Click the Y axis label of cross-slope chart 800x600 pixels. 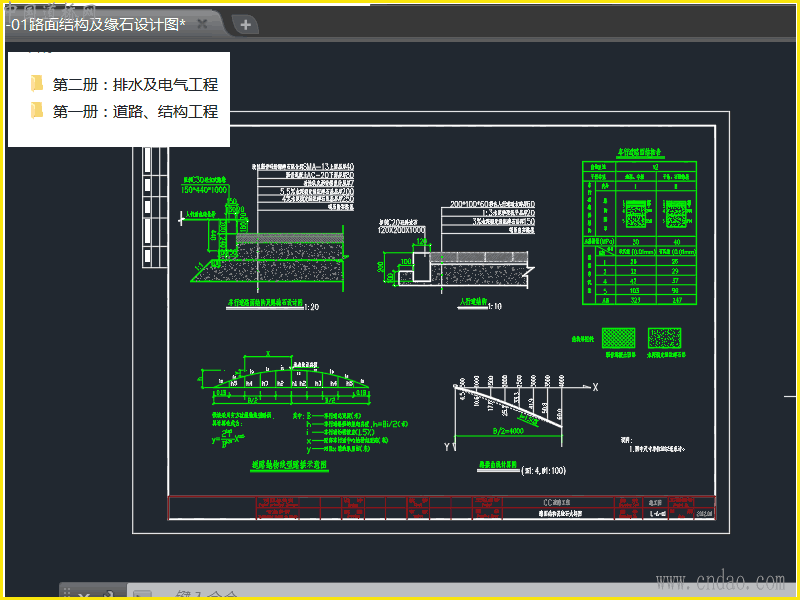click(x=447, y=447)
